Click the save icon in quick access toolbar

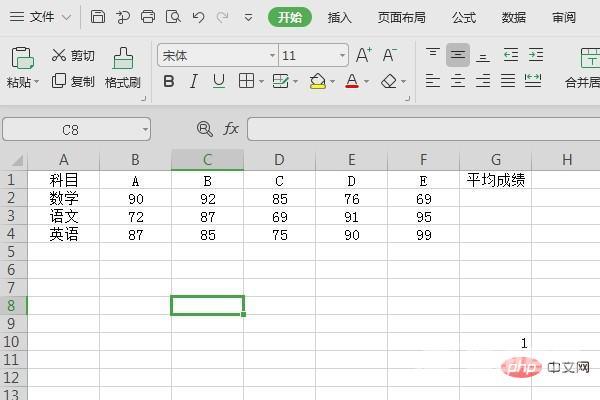97,17
